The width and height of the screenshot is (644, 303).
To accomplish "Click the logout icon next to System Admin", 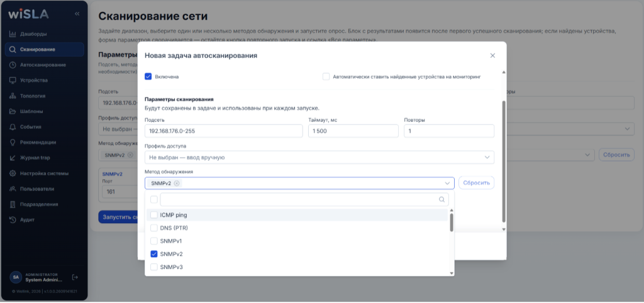I will point(75,277).
